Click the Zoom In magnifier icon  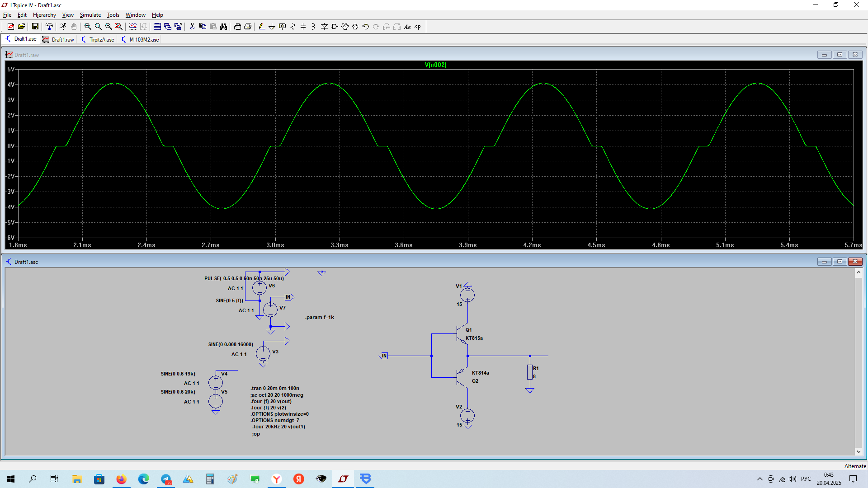[88, 27]
